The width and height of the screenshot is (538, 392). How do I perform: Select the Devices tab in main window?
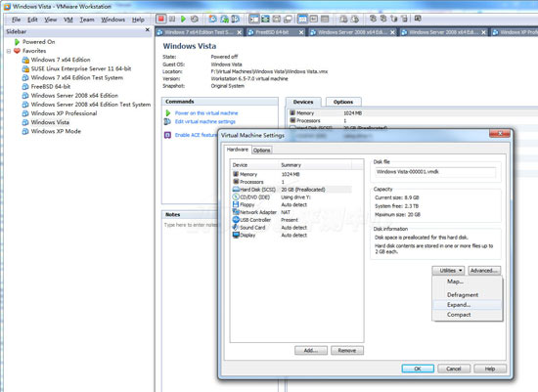[x=303, y=102]
